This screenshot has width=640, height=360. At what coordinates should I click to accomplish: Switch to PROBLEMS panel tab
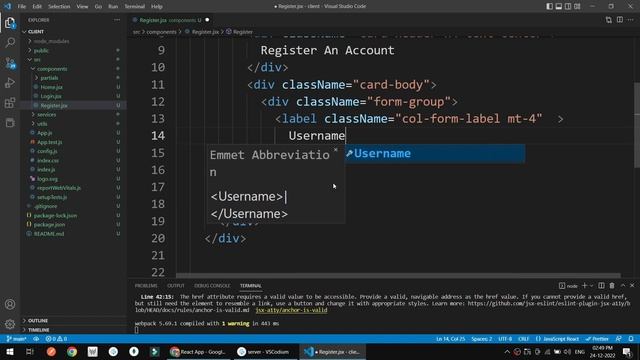tap(146, 286)
